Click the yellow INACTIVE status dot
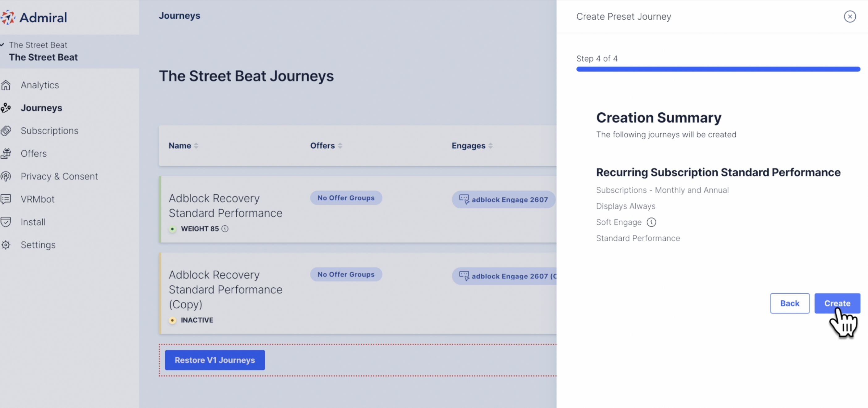 173,320
